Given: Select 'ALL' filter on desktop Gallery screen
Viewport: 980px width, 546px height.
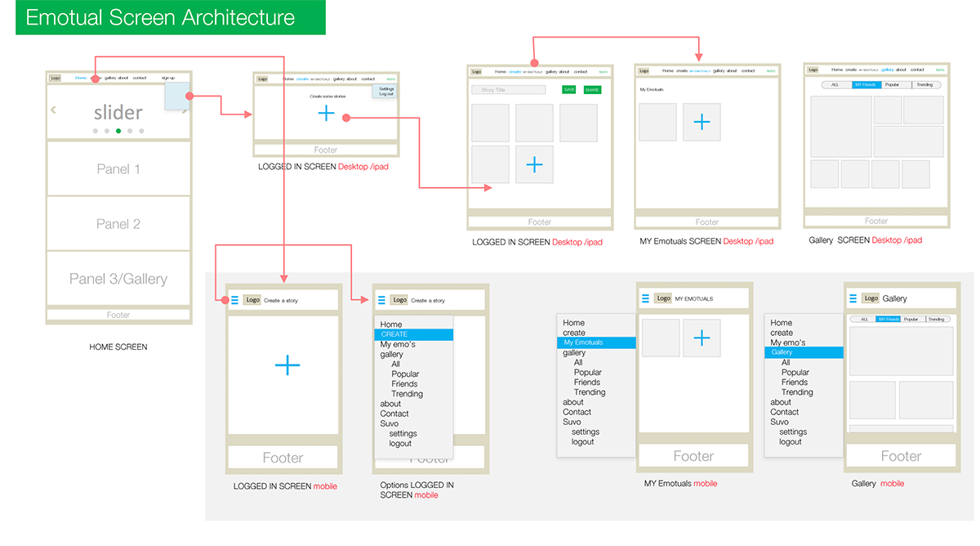Looking at the screenshot, I should pos(835,85).
